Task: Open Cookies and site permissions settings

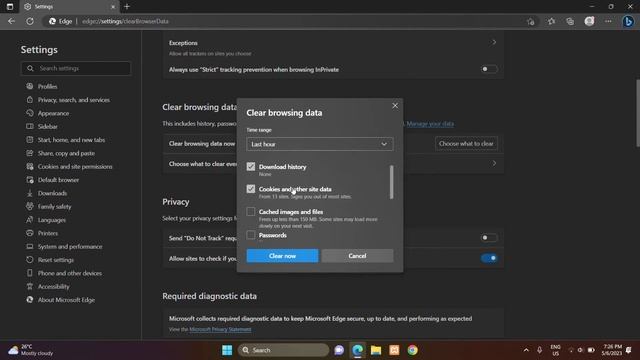Action: pos(75,167)
